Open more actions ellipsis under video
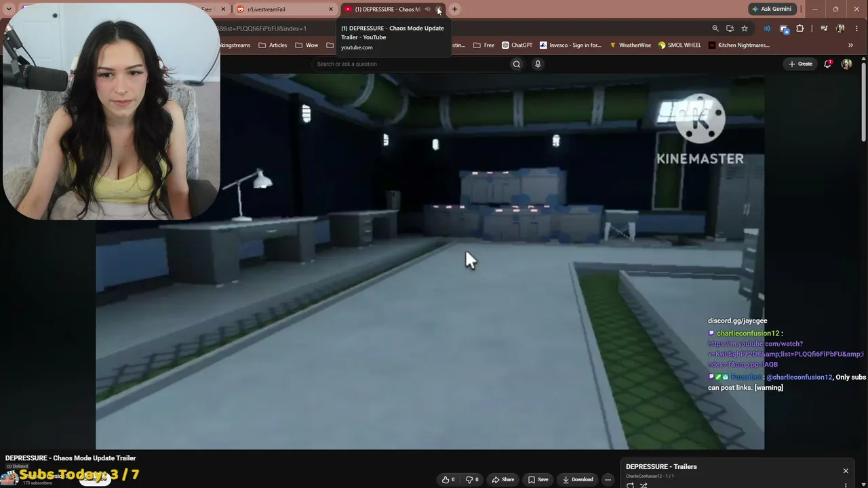 click(x=608, y=480)
